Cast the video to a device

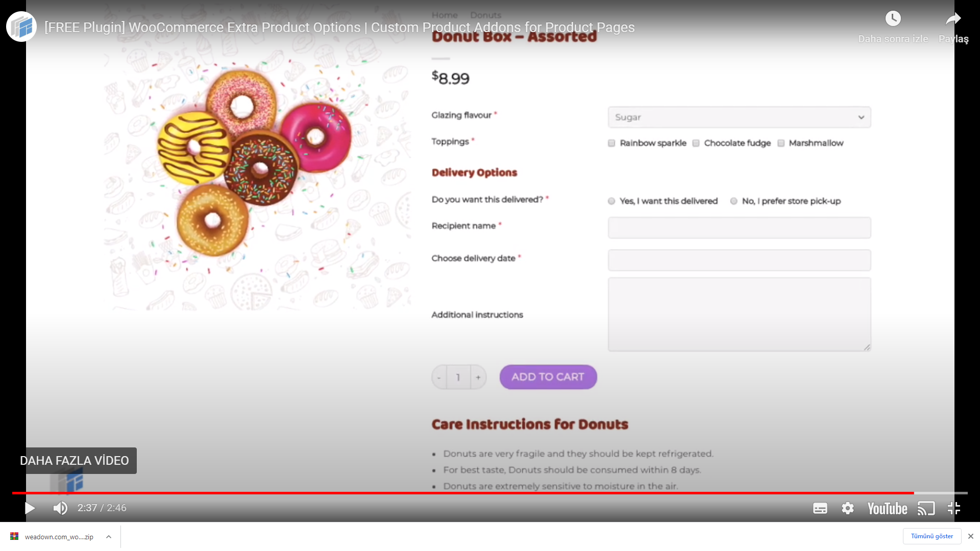pyautogui.click(x=926, y=509)
